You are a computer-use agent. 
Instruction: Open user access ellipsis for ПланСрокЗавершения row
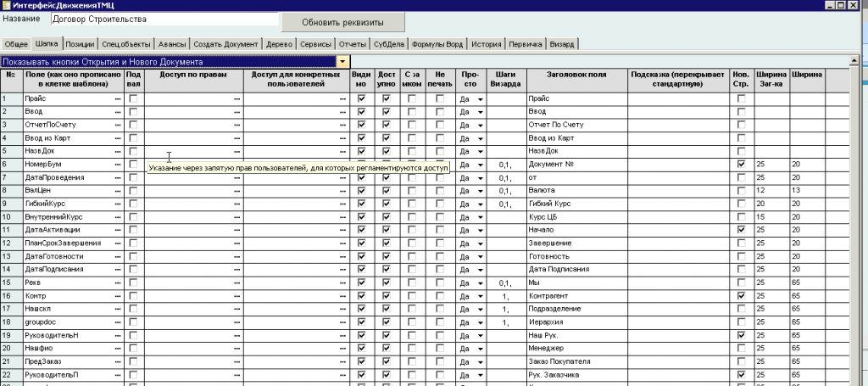343,243
